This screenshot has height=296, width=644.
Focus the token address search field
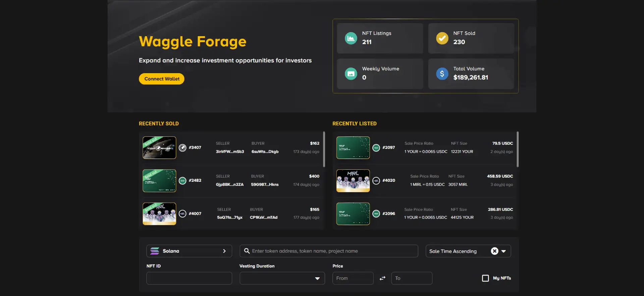(332, 251)
